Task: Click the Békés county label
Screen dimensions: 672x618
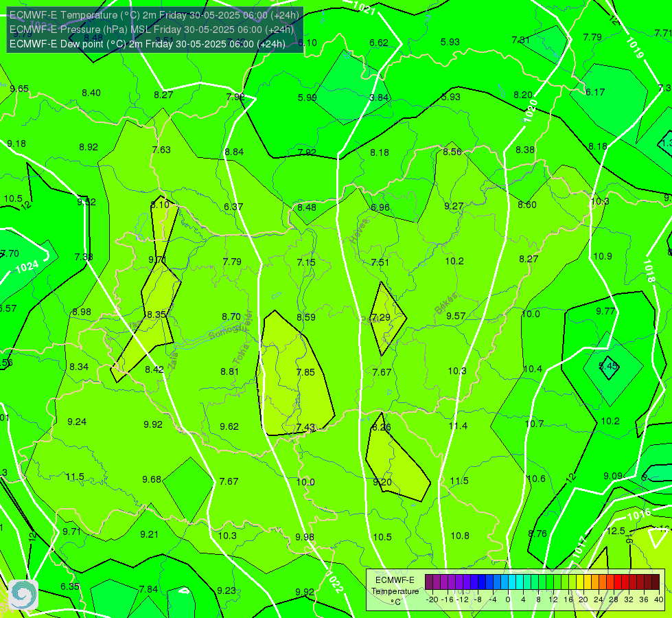Action: [445, 304]
